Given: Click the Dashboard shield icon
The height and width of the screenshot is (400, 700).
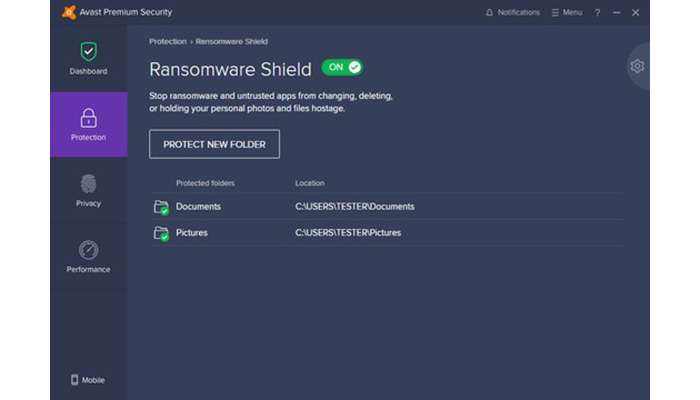Looking at the screenshot, I should (x=88, y=51).
